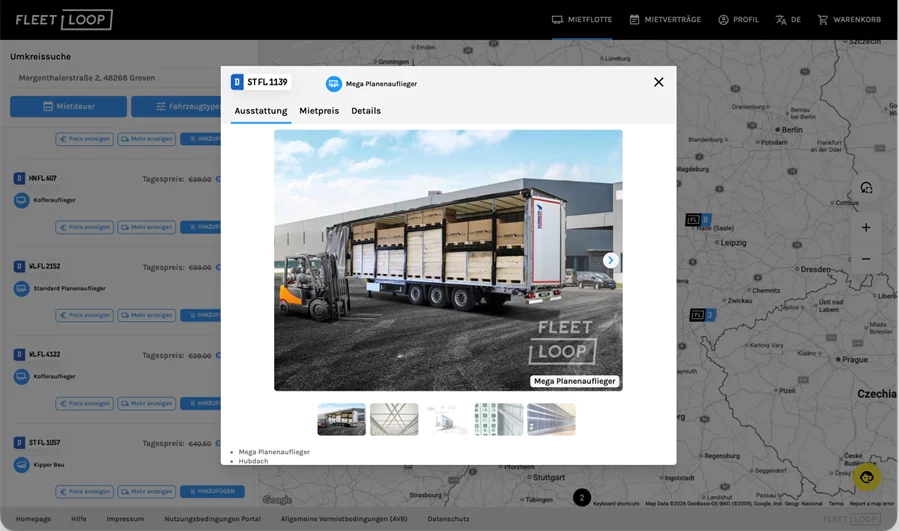The image size is (899, 531).
Task: Switch to the Mietpreis tab
Action: [x=319, y=111]
